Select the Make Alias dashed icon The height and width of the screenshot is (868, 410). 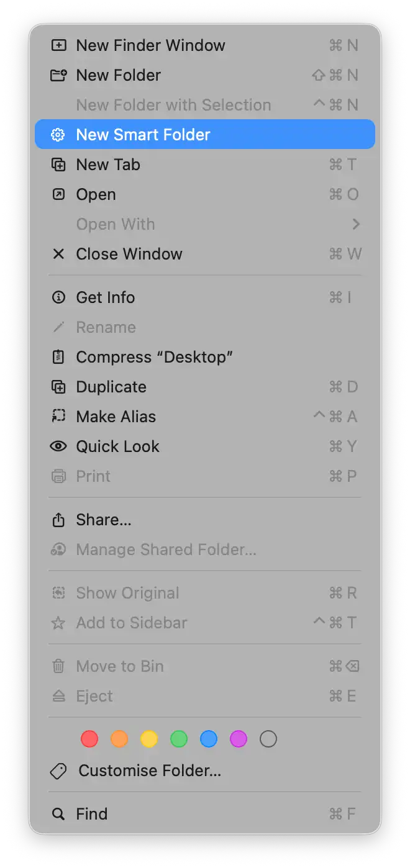pyautogui.click(x=58, y=417)
